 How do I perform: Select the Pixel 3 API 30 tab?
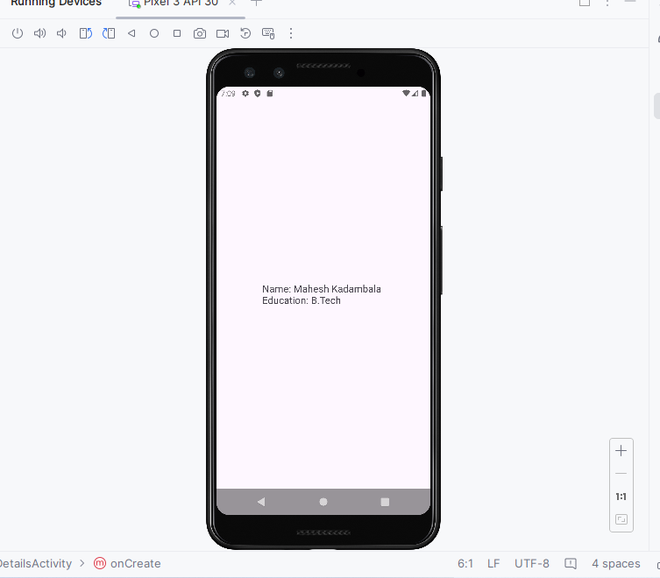tap(181, 3)
